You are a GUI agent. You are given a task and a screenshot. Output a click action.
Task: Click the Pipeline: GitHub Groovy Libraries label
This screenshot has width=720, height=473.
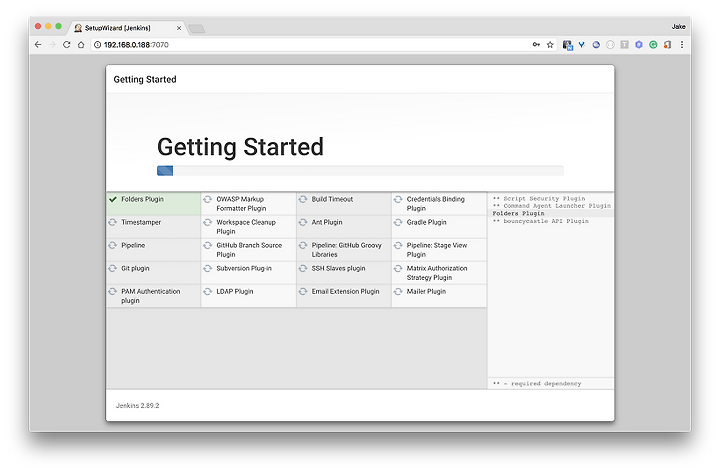[x=347, y=250]
